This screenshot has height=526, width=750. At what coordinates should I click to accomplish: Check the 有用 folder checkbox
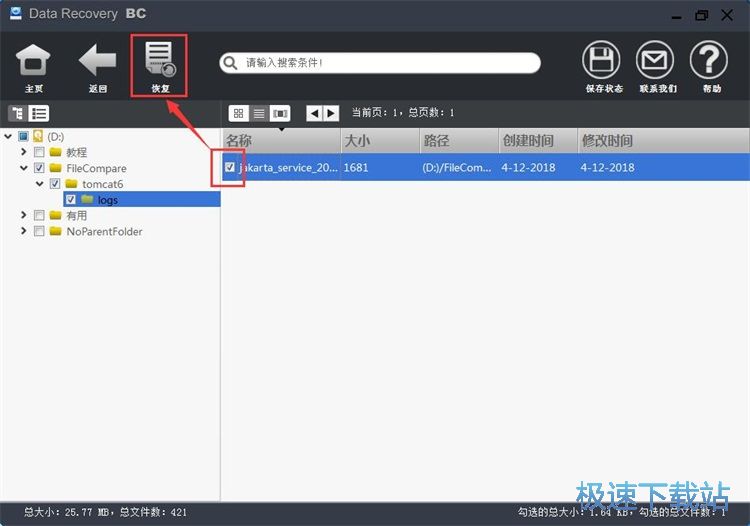point(39,215)
